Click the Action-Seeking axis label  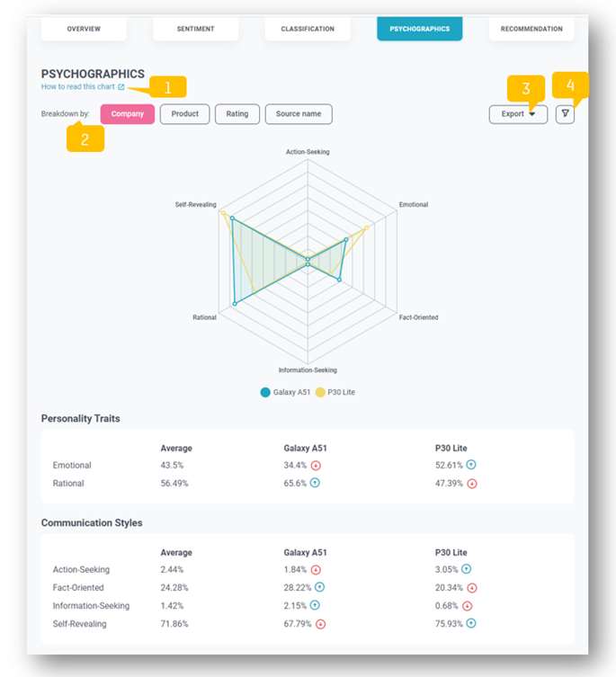pyautogui.click(x=308, y=152)
